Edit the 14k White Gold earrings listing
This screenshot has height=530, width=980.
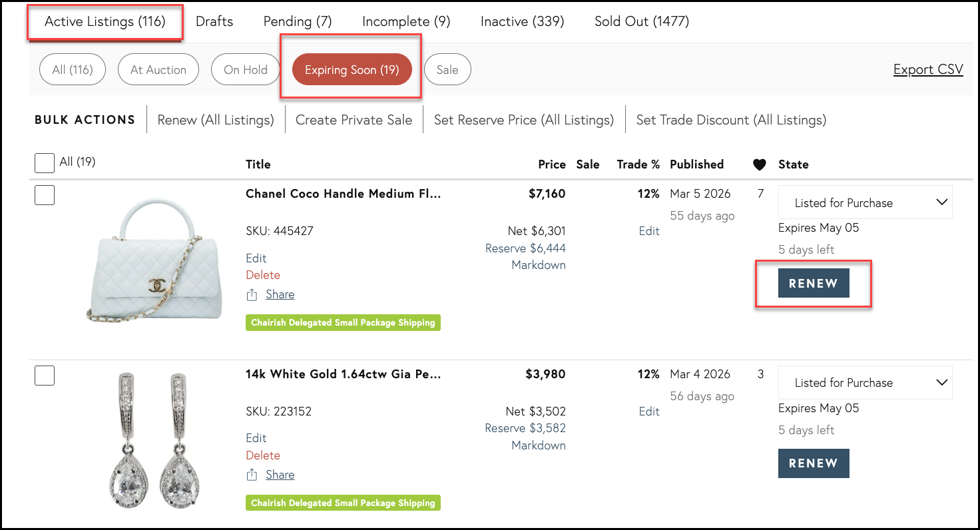(x=256, y=438)
